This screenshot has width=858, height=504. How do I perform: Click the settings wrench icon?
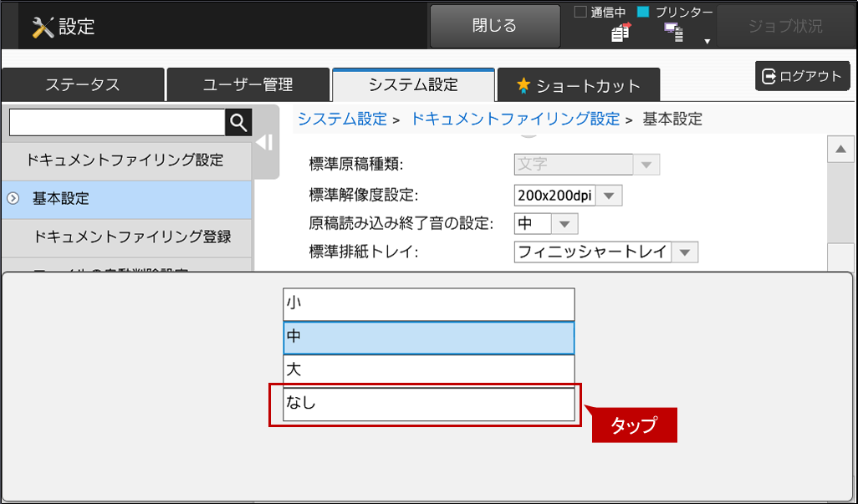tap(43, 27)
